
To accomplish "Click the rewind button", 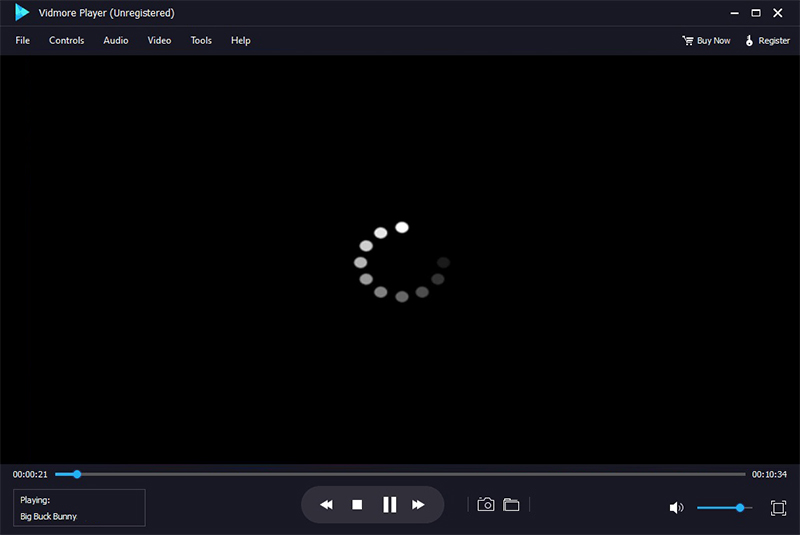I will point(327,505).
